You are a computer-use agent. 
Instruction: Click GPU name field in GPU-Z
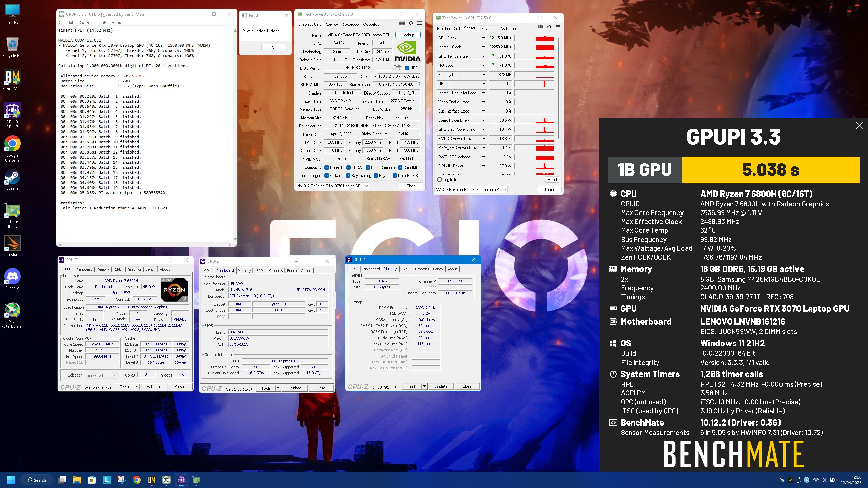pyautogui.click(x=358, y=35)
